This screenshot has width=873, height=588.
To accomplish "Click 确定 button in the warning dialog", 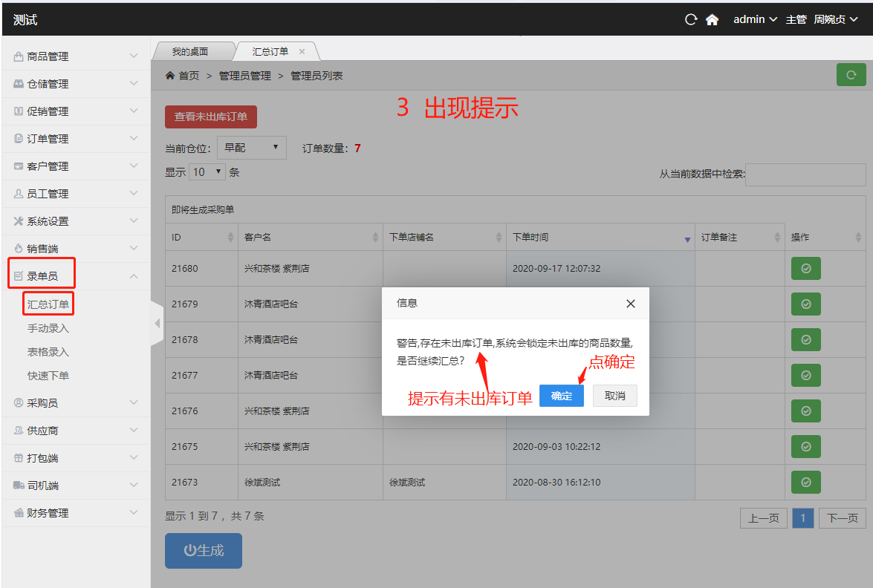I will (x=561, y=396).
